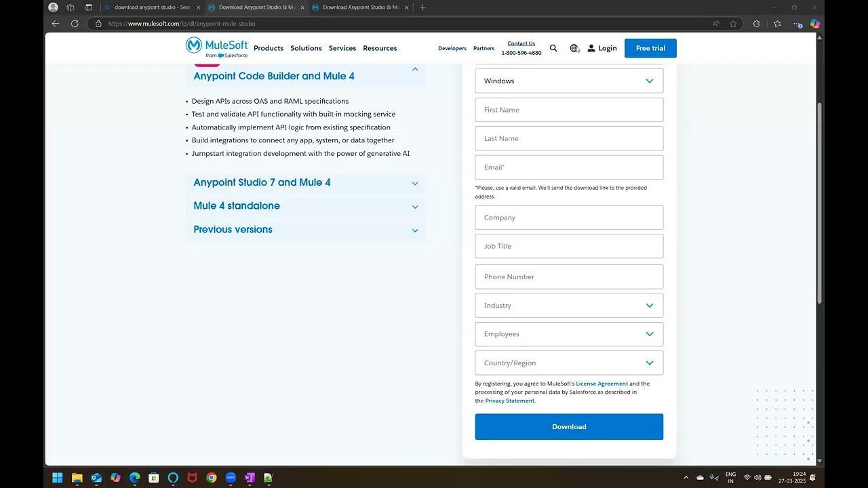Open the Employees dropdown
The height and width of the screenshot is (488, 868).
569,334
